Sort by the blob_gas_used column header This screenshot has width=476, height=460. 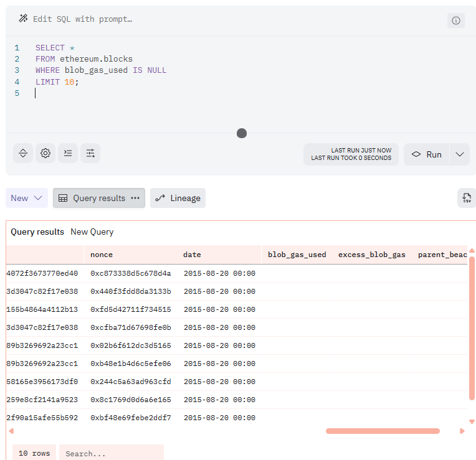click(x=297, y=255)
